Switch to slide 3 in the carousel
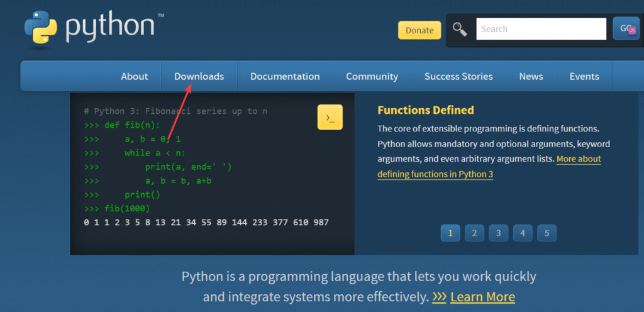644x312 pixels. click(498, 233)
